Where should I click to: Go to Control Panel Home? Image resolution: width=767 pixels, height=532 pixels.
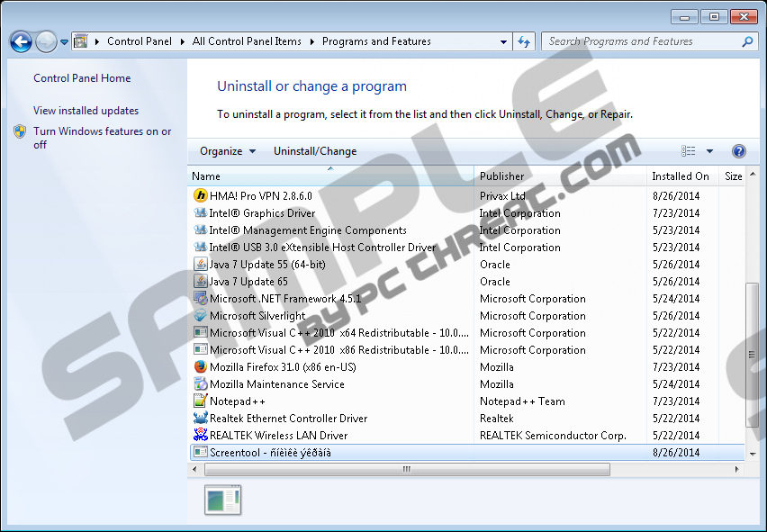82,78
